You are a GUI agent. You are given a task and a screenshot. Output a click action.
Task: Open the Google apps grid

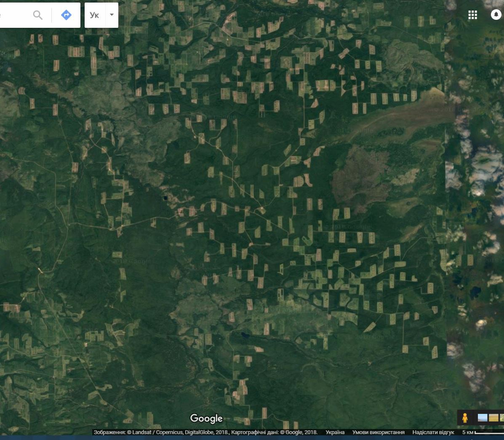point(472,15)
